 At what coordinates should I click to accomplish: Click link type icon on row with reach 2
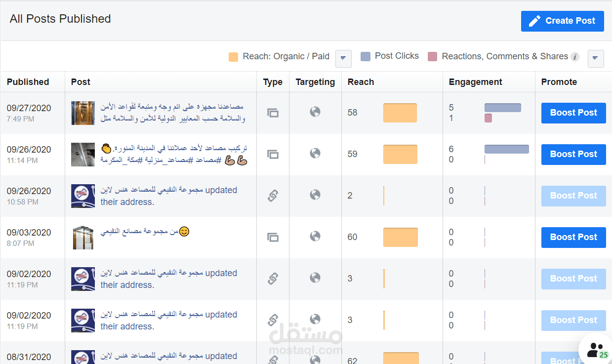(x=273, y=196)
